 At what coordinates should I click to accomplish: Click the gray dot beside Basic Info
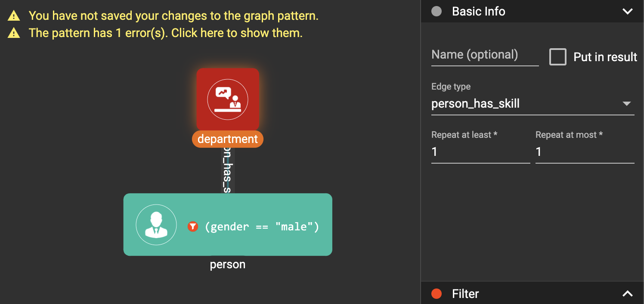click(x=437, y=12)
